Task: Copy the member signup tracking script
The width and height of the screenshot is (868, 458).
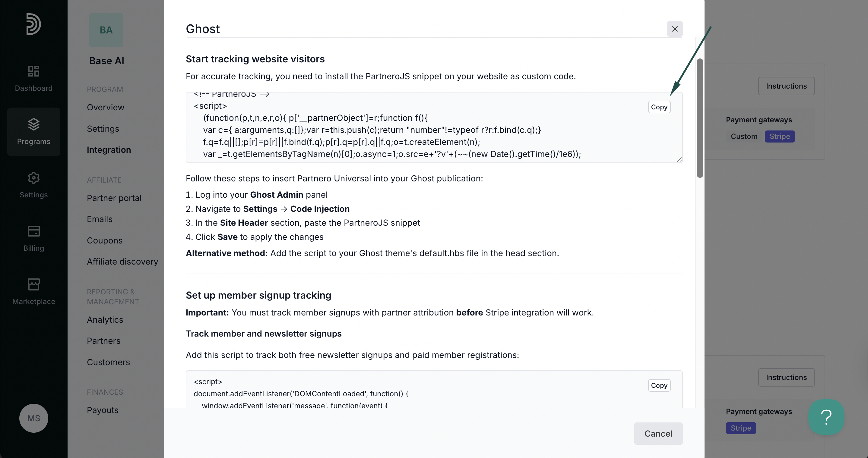Action: tap(659, 385)
